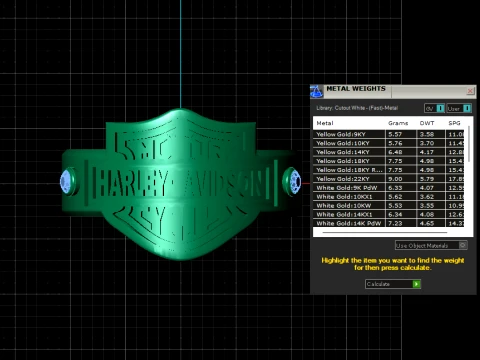Toggle the User library switch

(459, 108)
